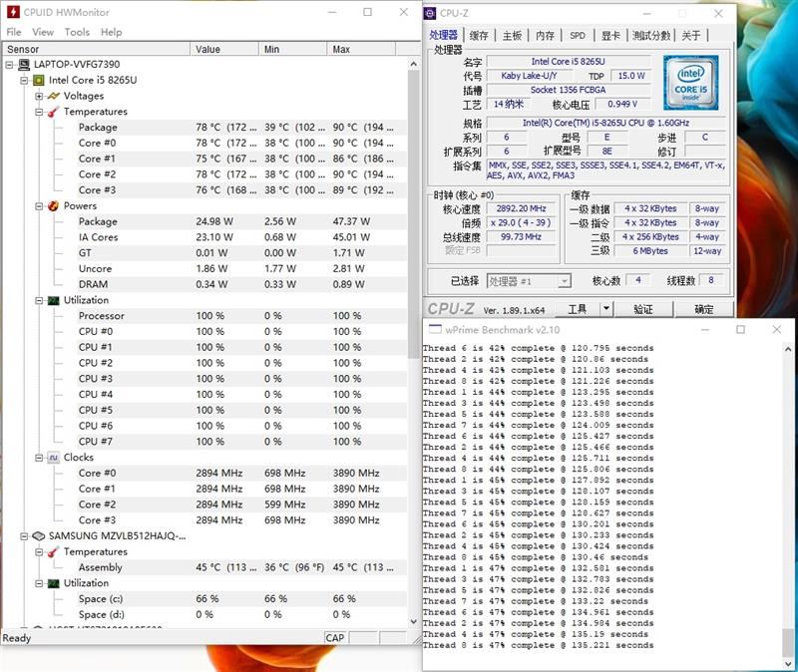Image resolution: width=798 pixels, height=672 pixels.
Task: Switch to the 显卡 tab in CPU-Z
Action: pyautogui.click(x=610, y=35)
